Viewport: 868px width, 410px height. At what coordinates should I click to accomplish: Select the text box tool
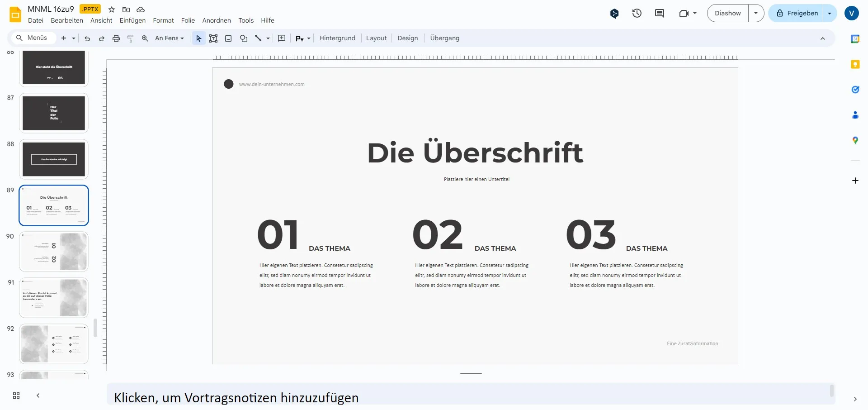point(213,38)
